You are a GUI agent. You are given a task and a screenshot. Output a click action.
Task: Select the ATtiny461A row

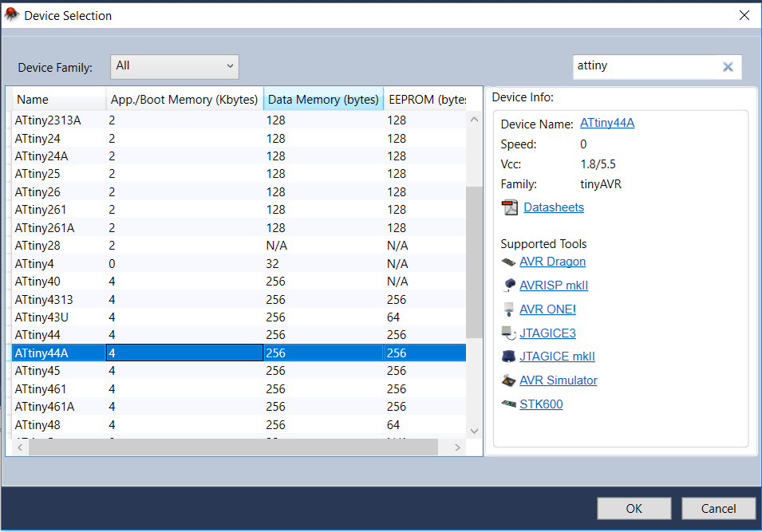pyautogui.click(x=238, y=407)
